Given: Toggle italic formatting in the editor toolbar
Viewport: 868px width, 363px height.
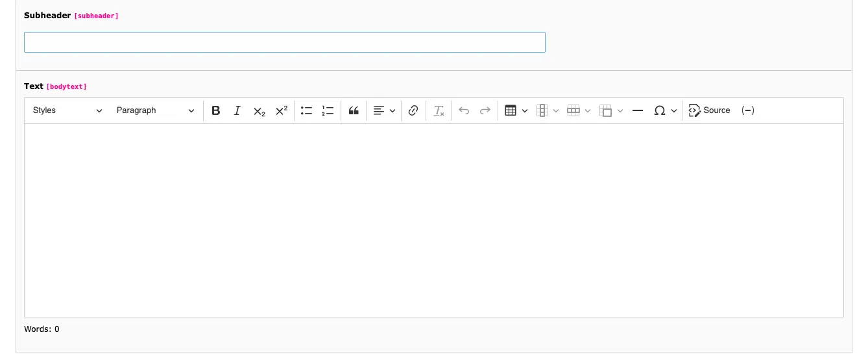Looking at the screenshot, I should (x=237, y=110).
